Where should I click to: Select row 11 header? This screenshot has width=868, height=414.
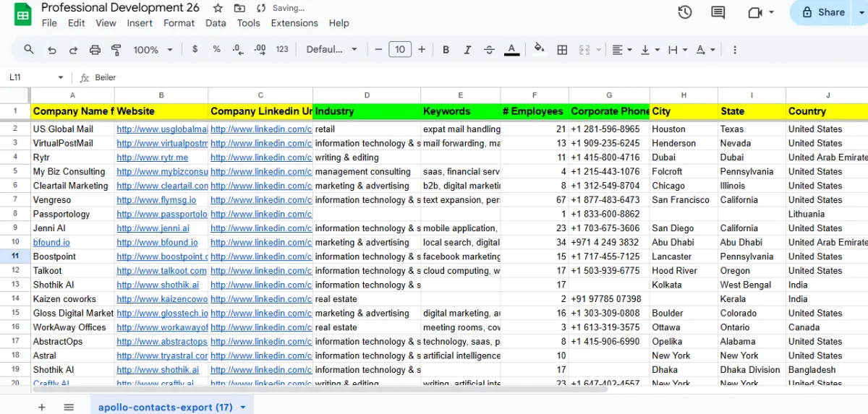(15, 256)
